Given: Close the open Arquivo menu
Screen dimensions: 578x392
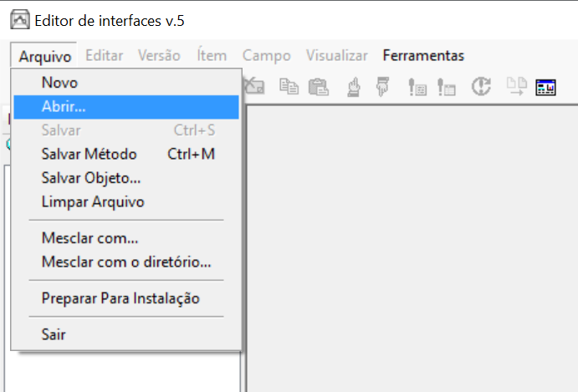Looking at the screenshot, I should 45,56.
